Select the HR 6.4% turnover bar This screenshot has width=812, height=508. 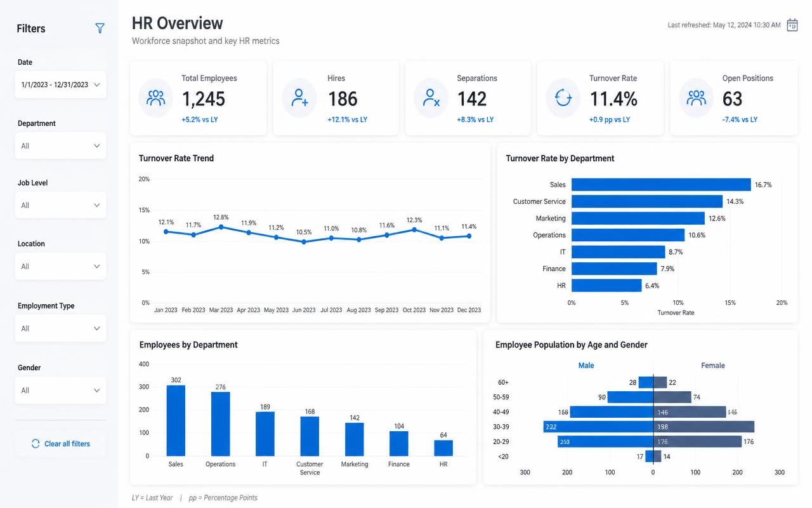pyautogui.click(x=606, y=286)
